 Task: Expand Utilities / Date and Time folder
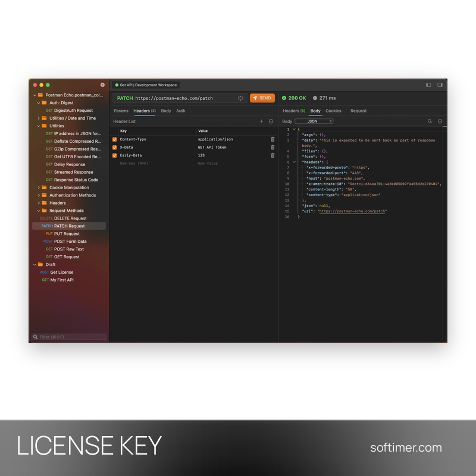pos(39,118)
